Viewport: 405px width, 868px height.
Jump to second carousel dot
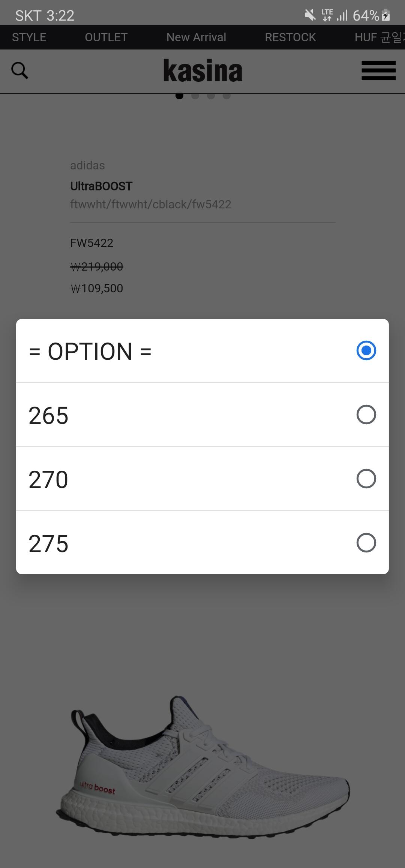pos(195,96)
